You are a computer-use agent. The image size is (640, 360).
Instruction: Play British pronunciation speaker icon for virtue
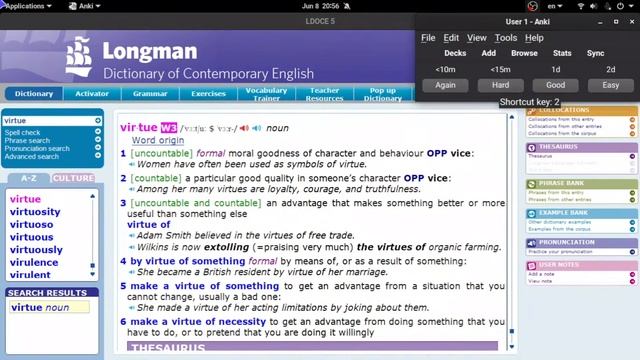click(x=244, y=128)
